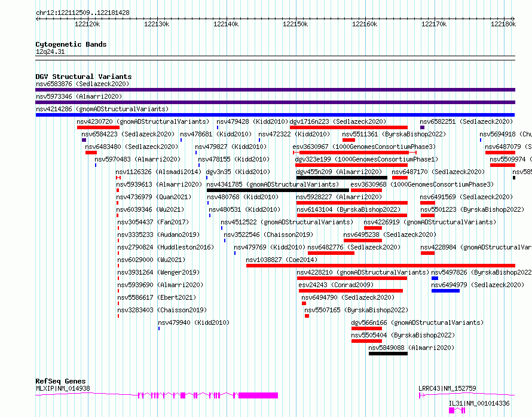Click nsv4228210 (gnomADStructuralVariants) label

point(363,272)
